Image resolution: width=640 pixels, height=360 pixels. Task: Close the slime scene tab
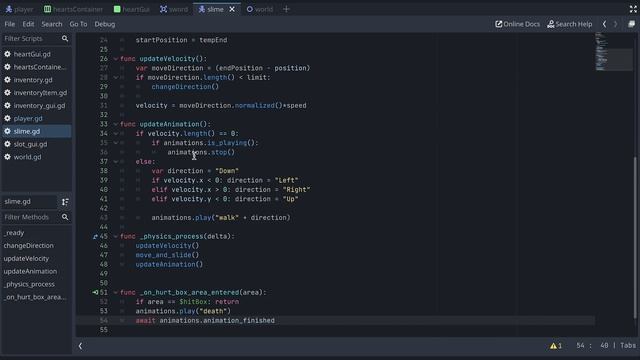click(232, 9)
